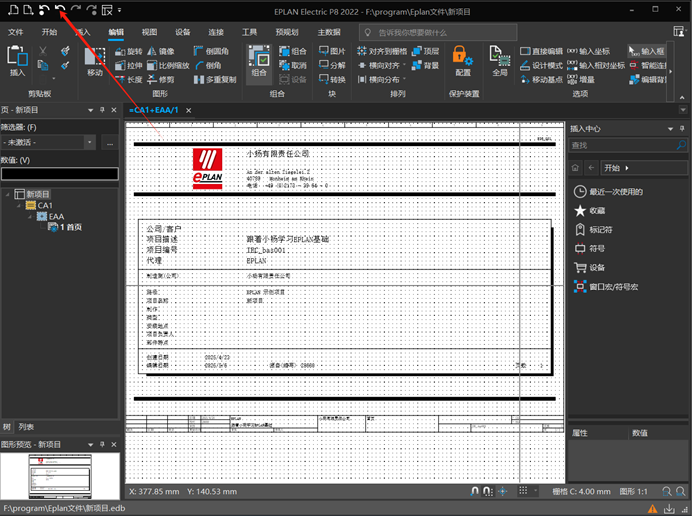Open the 横向分布 distribution dropdown arrow
692x516 pixels.
coord(404,79)
